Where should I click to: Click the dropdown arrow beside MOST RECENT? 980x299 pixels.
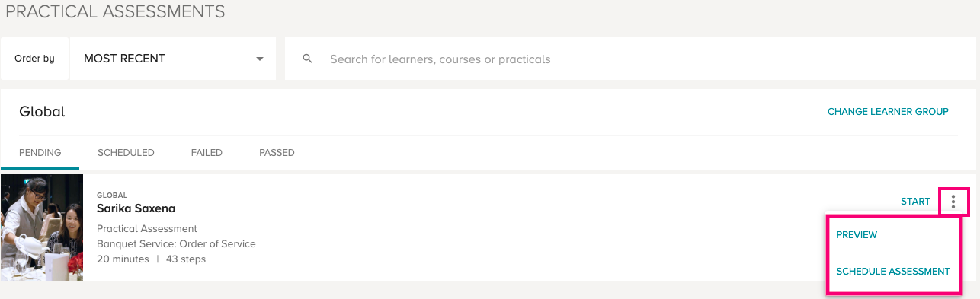(x=260, y=59)
